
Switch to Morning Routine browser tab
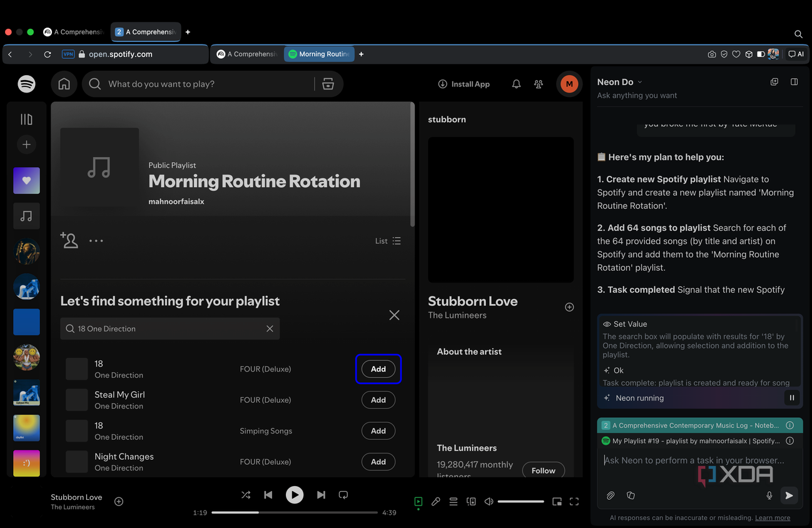tap(319, 54)
